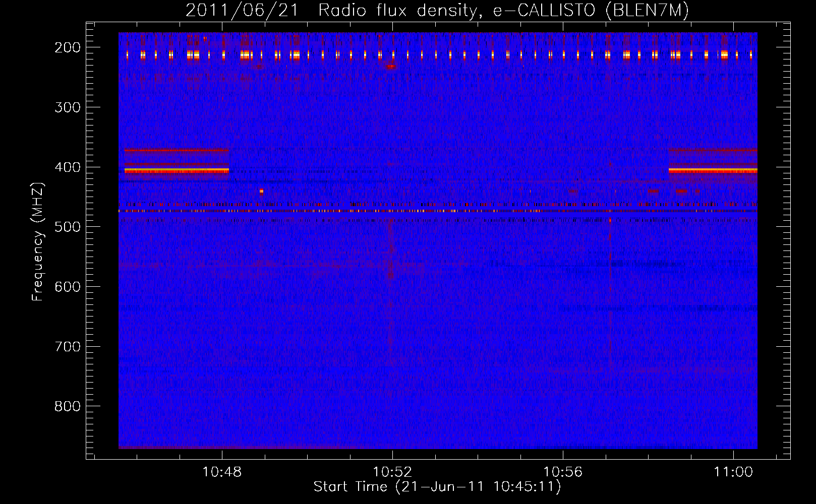Click the 10:56 time tick label
This screenshot has height=504, width=816.
click(x=563, y=472)
